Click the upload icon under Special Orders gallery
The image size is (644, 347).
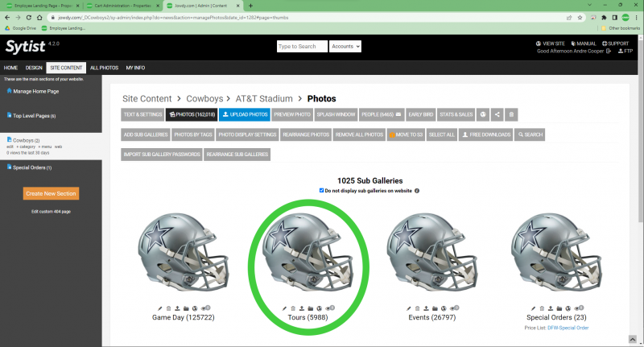[x=551, y=308]
